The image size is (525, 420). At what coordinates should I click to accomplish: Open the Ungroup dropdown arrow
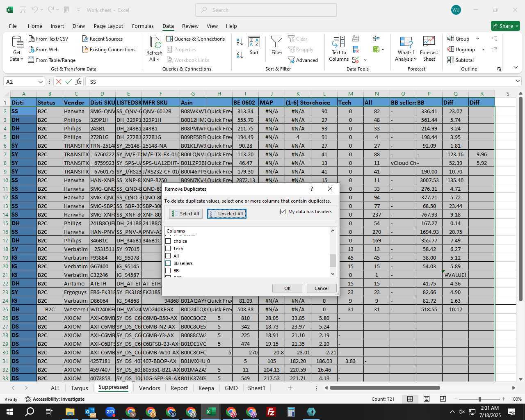coord(483,50)
